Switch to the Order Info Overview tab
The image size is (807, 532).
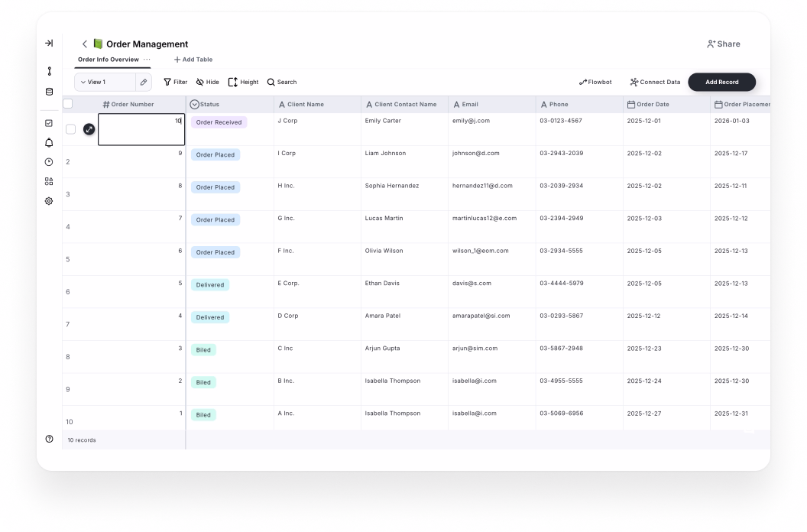coord(109,60)
